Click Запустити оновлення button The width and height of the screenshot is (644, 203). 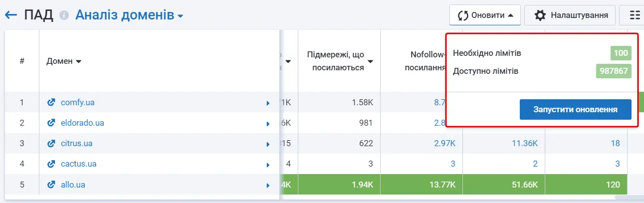[x=576, y=109]
